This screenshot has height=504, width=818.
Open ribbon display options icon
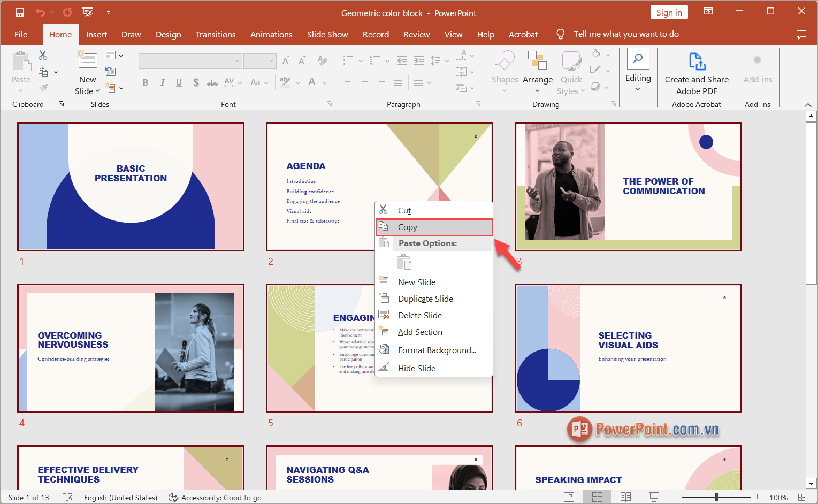[x=708, y=12]
